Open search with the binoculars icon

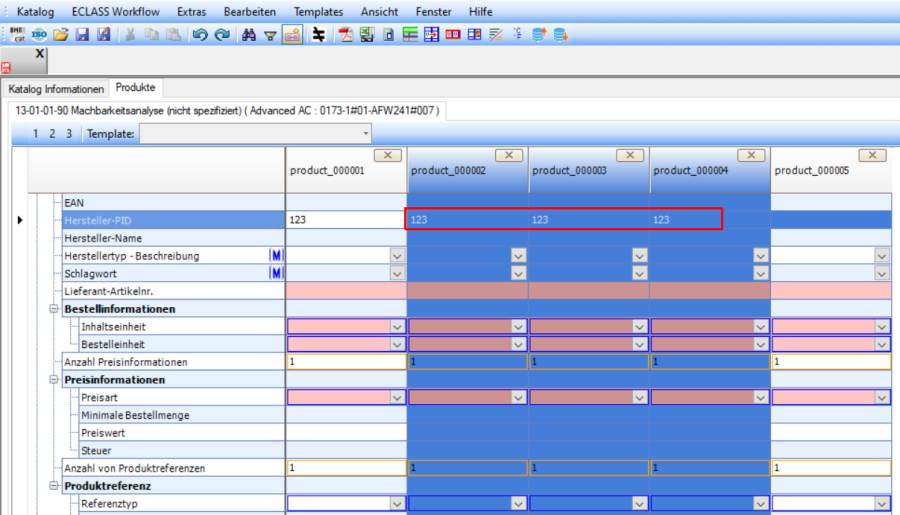pos(249,34)
